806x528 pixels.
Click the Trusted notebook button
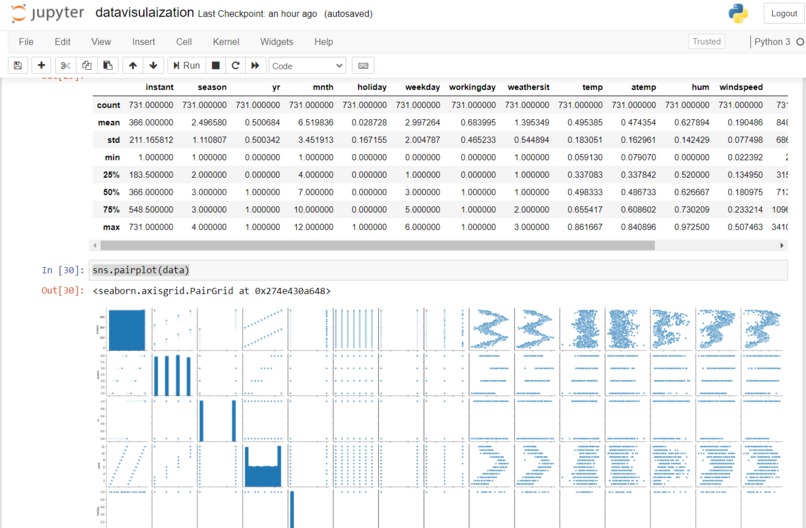click(x=706, y=42)
